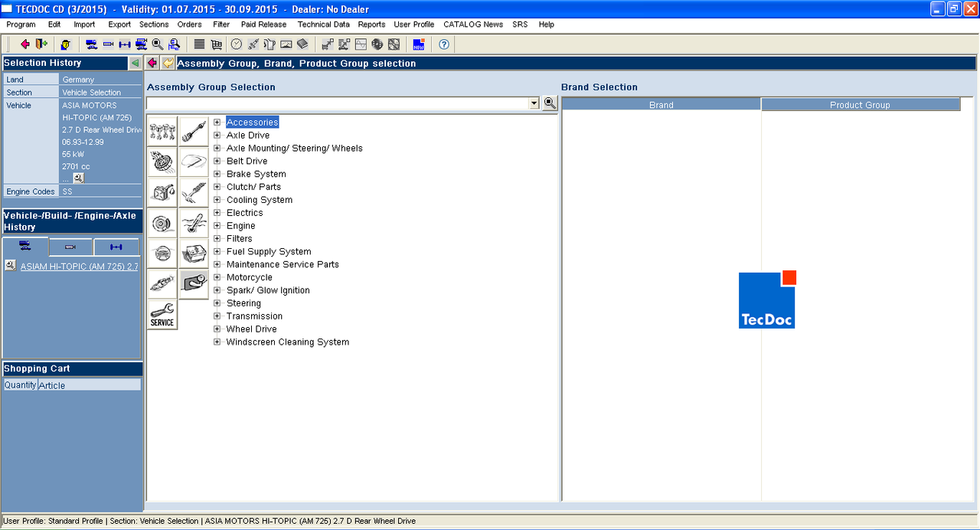Expand the Engine tree node

coord(217,226)
